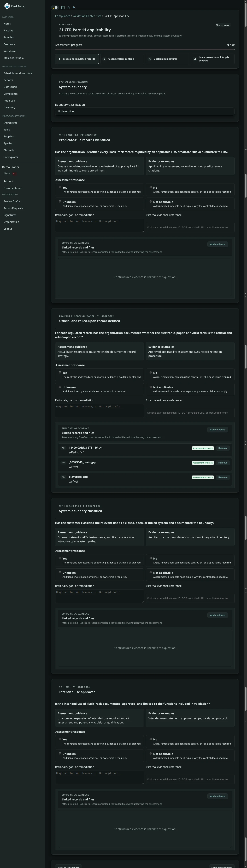
Task: Go to step 2 Closed-system controls
Action: click(122, 59)
